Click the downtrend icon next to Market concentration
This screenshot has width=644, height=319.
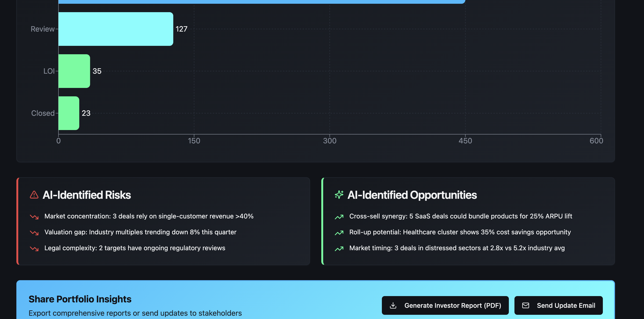34,217
